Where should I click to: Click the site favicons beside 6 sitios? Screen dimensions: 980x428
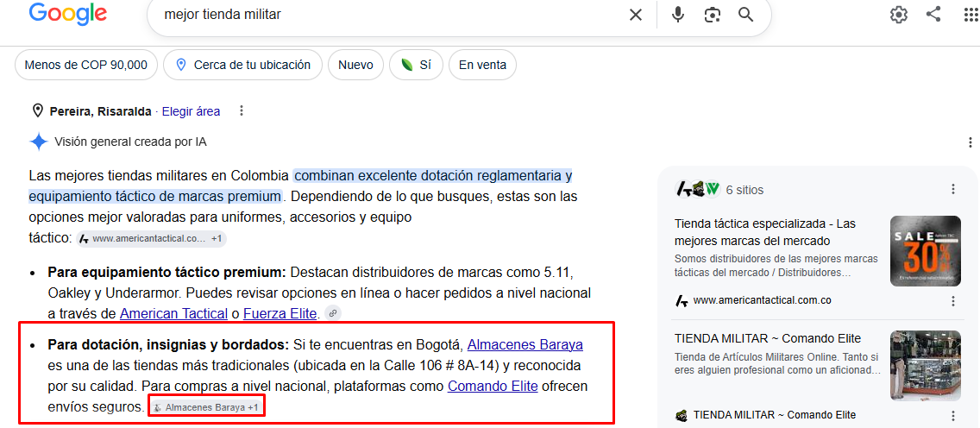click(698, 189)
